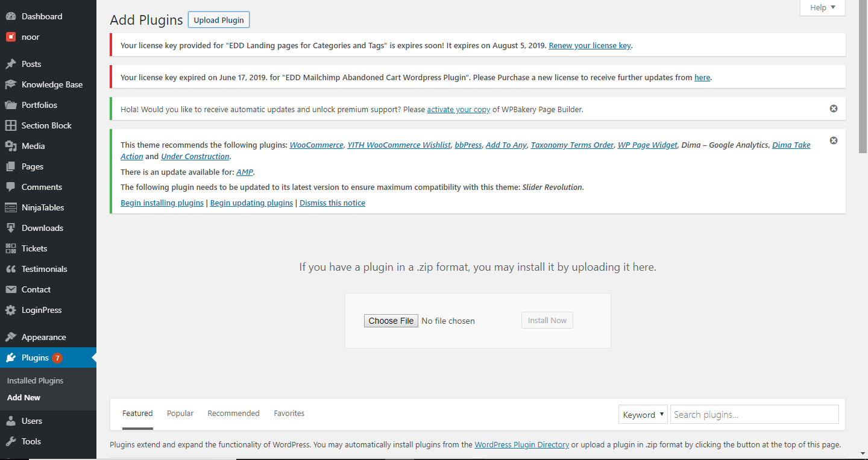Screen dimensions: 868x460
Task: Open the Keyword search type dropdown
Action: click(643, 414)
